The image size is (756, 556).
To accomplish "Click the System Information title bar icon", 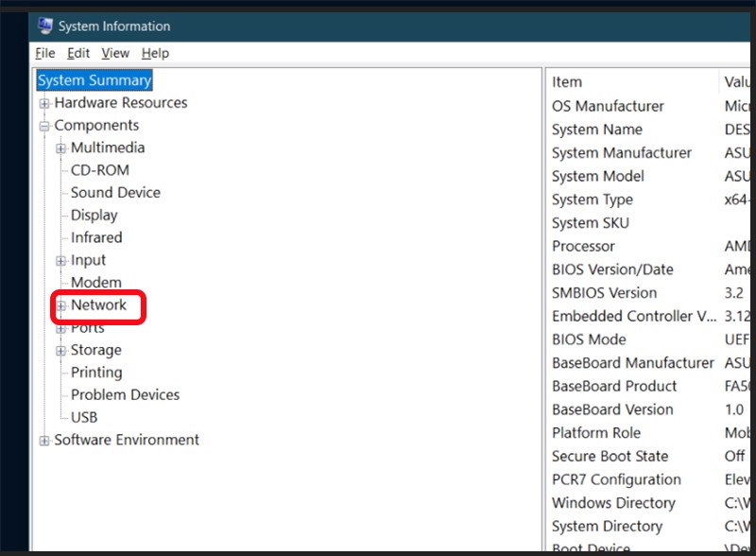I will click(x=44, y=26).
